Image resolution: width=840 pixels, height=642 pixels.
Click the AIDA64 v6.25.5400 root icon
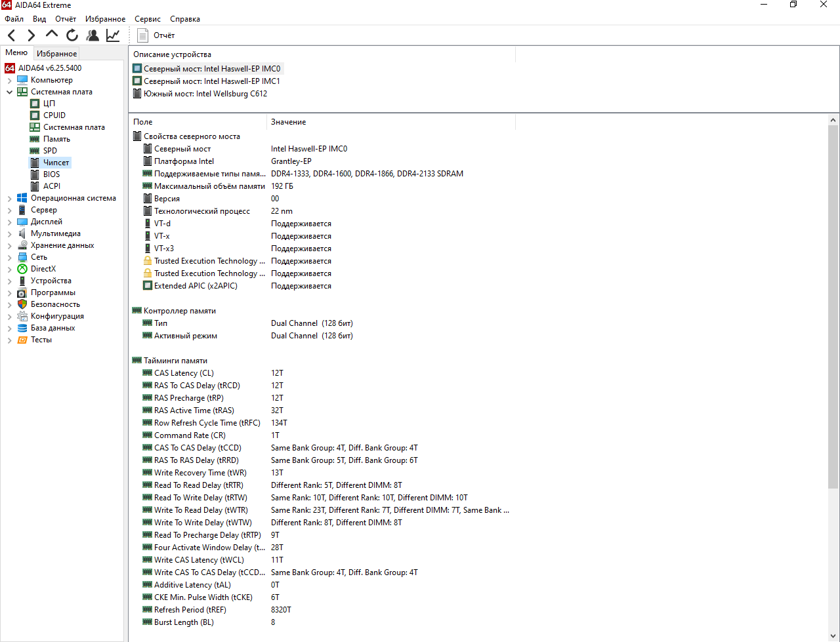coord(10,68)
